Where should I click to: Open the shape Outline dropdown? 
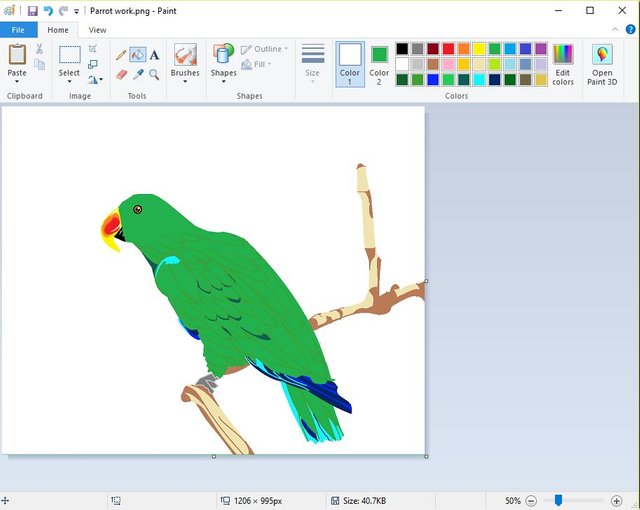(264, 49)
